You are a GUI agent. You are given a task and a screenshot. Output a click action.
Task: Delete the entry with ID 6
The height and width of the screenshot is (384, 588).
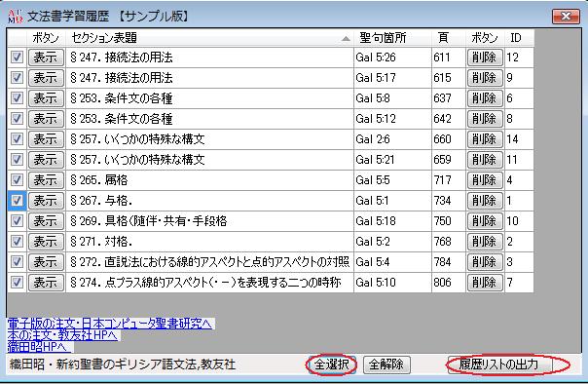click(485, 98)
